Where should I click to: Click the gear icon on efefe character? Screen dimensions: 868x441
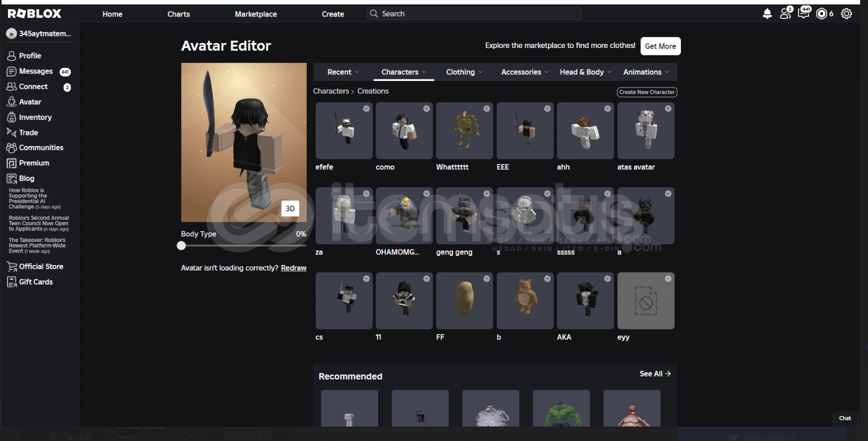(366, 109)
